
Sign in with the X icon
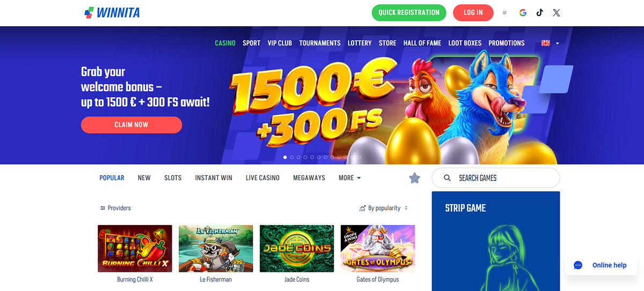point(557,13)
